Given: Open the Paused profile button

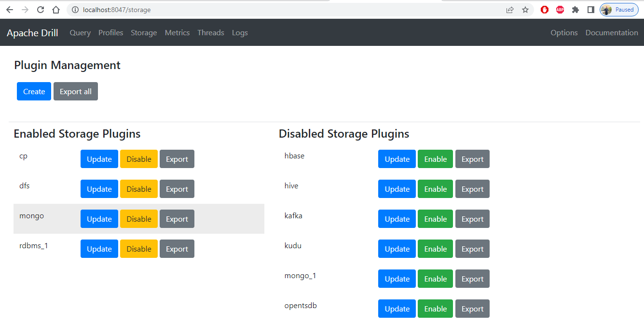Looking at the screenshot, I should coord(619,10).
